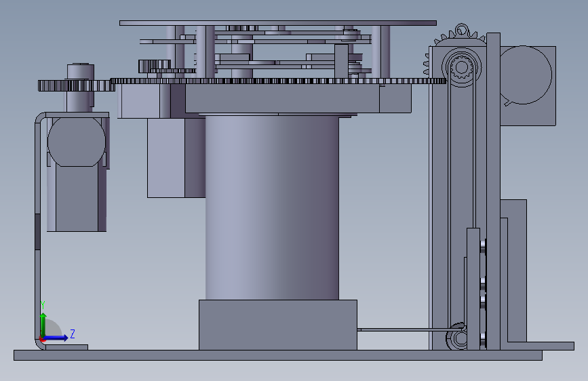This screenshot has width=588, height=381.
Task: Select the thin top plate of the assembly
Action: 278,23
